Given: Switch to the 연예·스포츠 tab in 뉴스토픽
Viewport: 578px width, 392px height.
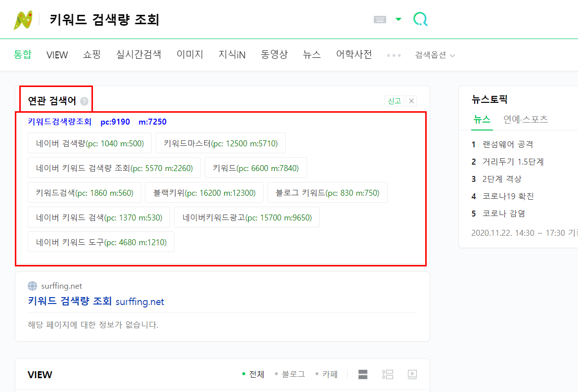Looking at the screenshot, I should tap(526, 119).
